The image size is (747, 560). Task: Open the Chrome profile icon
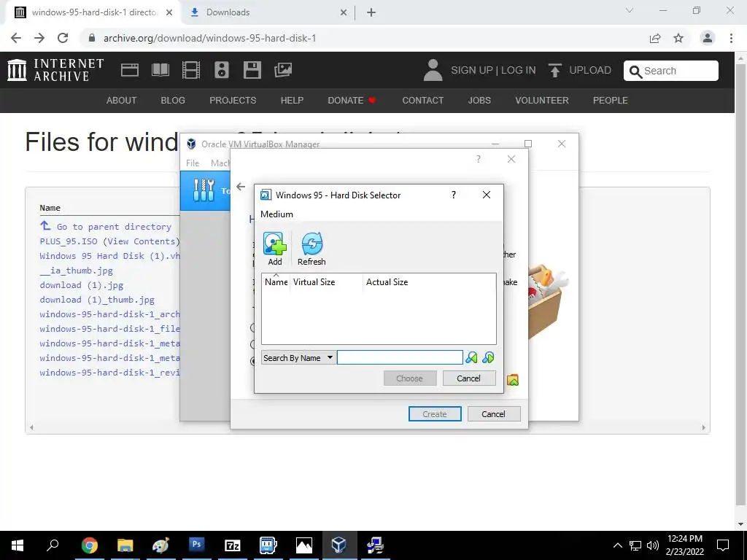(x=708, y=38)
